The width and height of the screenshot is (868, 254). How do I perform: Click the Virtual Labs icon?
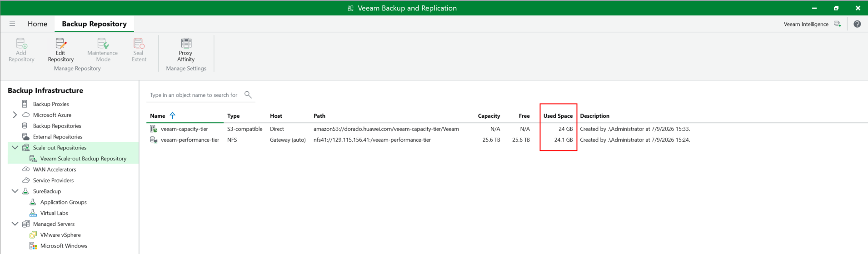33,213
